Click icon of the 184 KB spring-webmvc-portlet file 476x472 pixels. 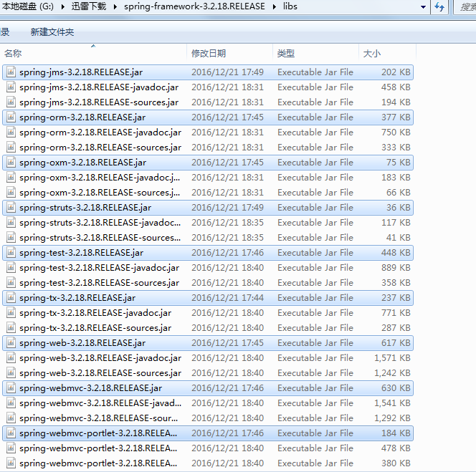[x=11, y=433]
